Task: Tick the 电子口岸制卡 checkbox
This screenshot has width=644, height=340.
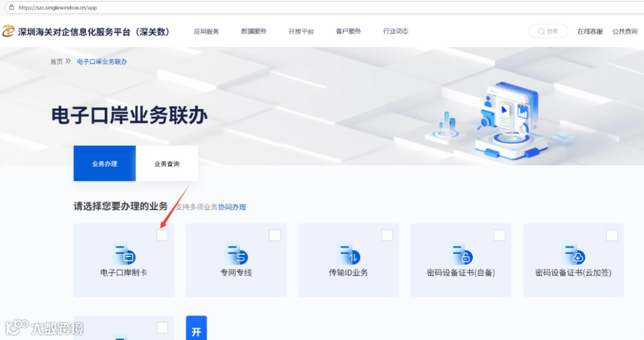Action: coord(162,235)
